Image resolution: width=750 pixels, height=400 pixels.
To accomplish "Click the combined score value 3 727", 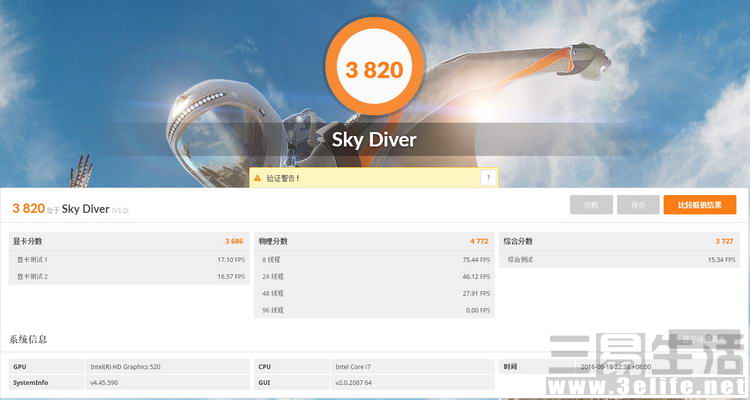I will pos(724,241).
